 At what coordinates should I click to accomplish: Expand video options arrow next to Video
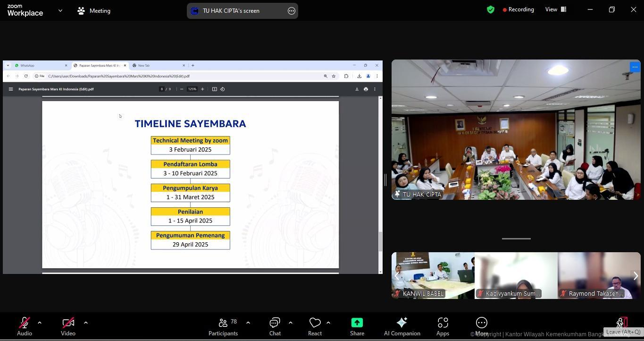click(x=85, y=323)
